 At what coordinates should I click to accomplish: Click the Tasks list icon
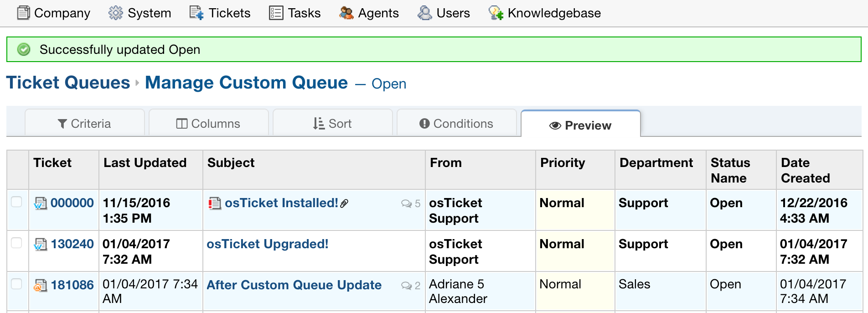click(x=276, y=13)
